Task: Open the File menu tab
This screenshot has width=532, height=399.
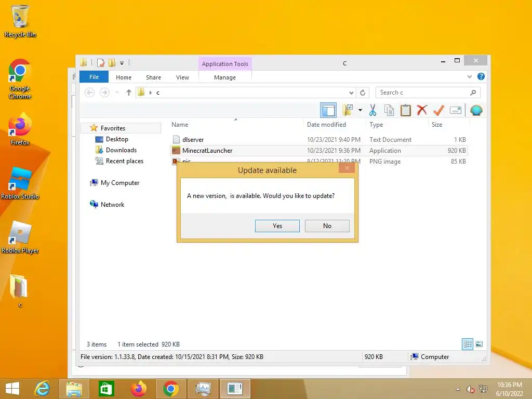Action: [94, 77]
